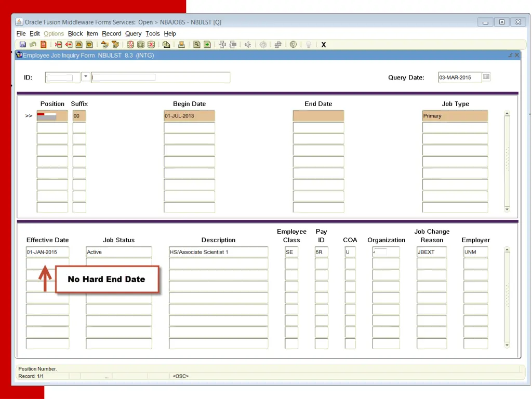Screen dimensions: 532x399
Task: Click the first Organization field
Action: (386, 252)
